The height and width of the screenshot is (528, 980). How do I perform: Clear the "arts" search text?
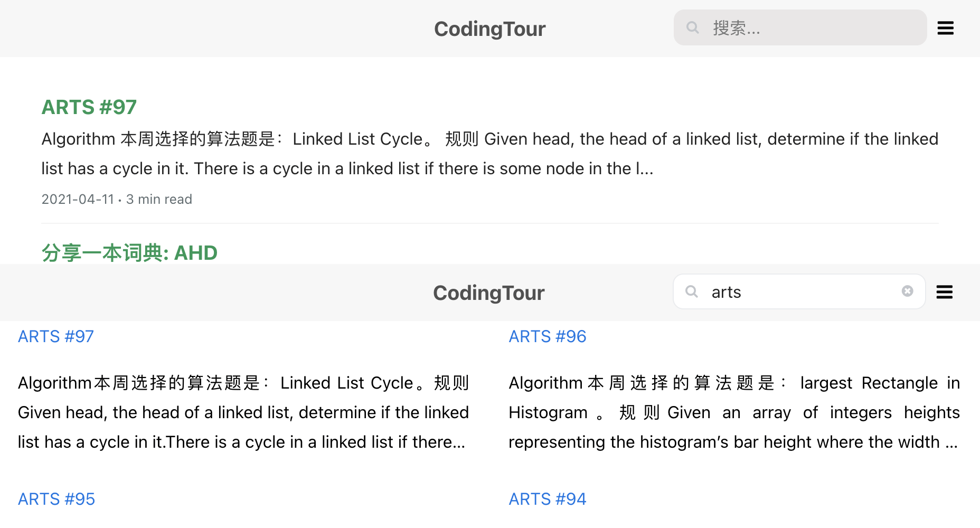[x=907, y=291]
